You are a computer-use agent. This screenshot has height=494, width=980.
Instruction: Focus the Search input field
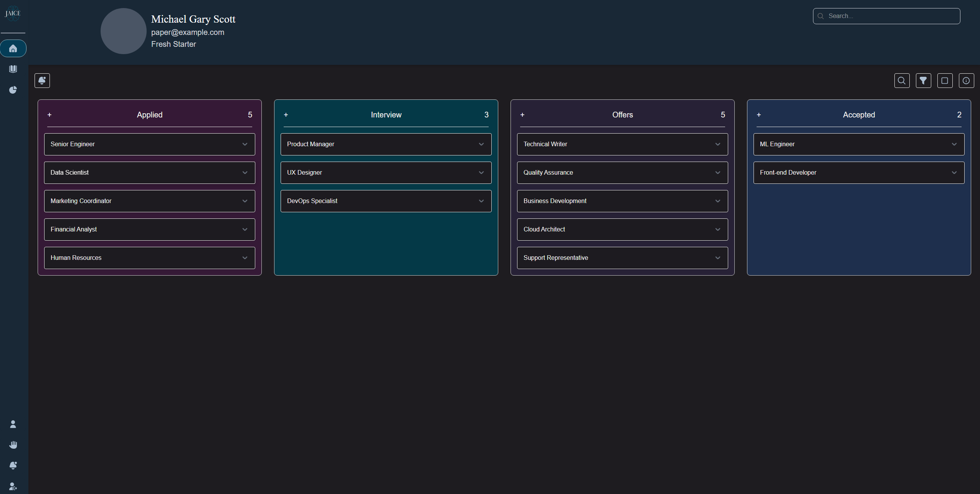pos(891,16)
